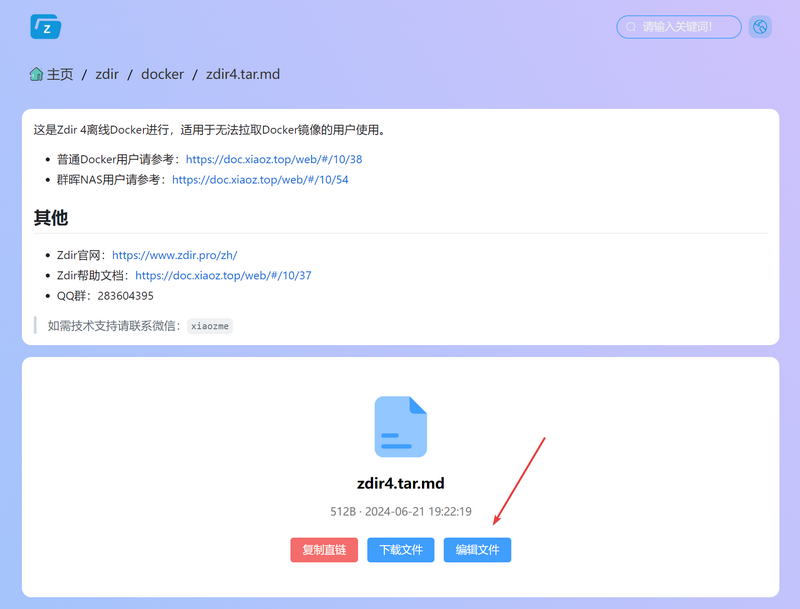The width and height of the screenshot is (800, 609).
Task: Go to 主页 in breadcrumb
Action: tap(60, 74)
